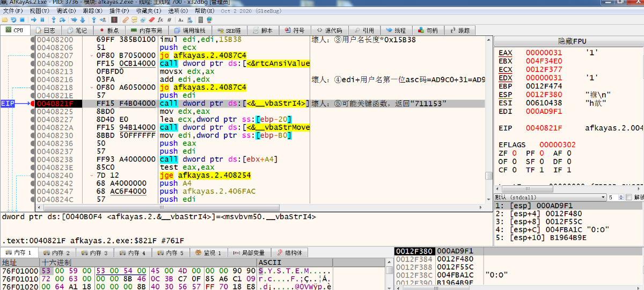Click the Calculator toolbar icon
The width and height of the screenshot is (644, 290).
(201, 19)
